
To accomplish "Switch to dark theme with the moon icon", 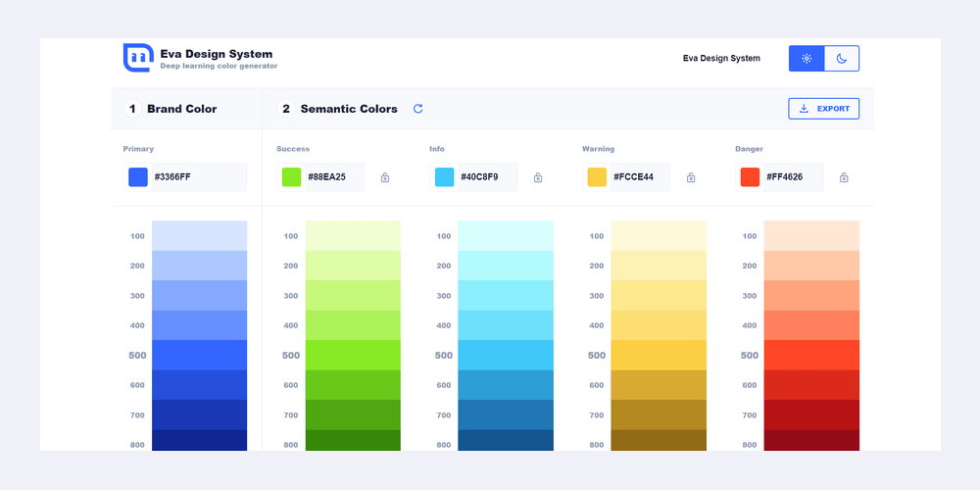I will [842, 58].
